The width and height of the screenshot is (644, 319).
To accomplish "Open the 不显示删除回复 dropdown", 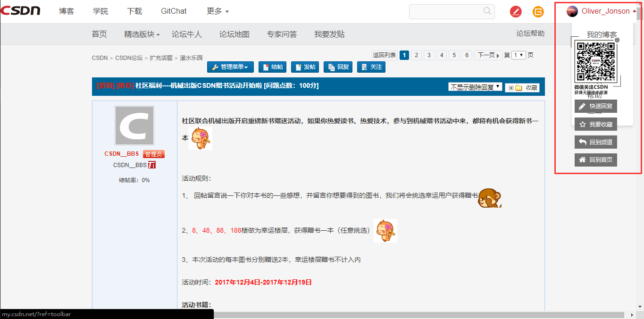I will 475,87.
